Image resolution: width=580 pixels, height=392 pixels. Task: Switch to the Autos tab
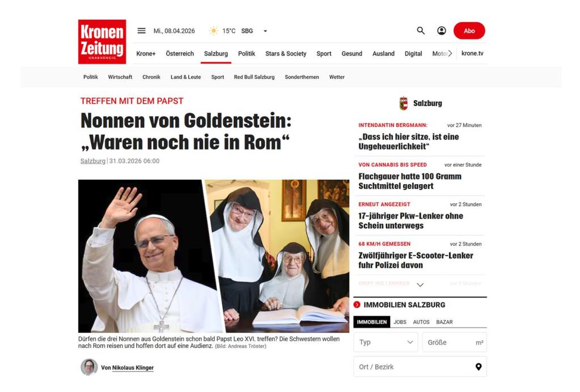pyautogui.click(x=421, y=322)
